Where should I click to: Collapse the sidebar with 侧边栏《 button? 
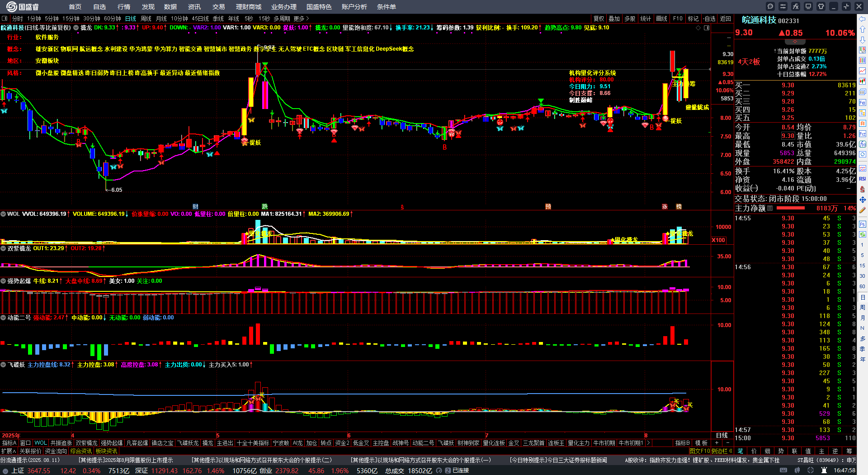point(722,451)
